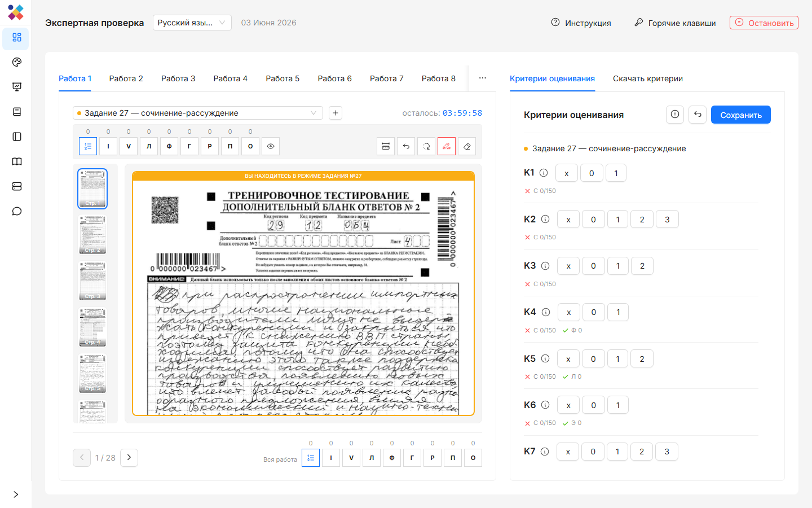Show more work tabs via the ellipsis

(483, 78)
